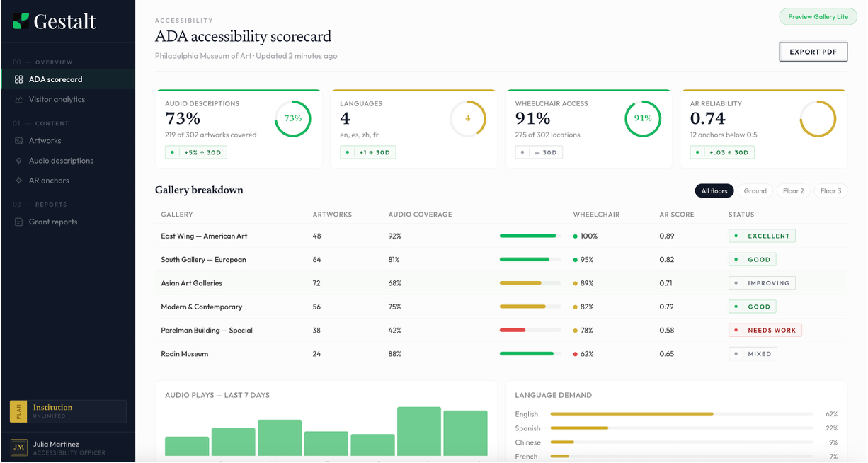
Task: Switch to the Floor 3 tab
Action: (x=830, y=190)
